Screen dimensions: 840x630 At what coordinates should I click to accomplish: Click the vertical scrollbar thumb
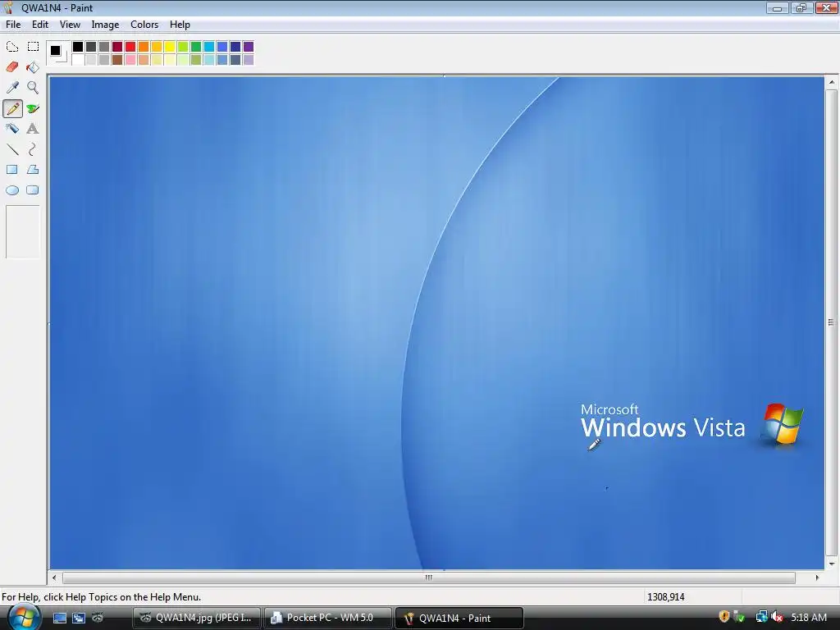[x=832, y=322]
